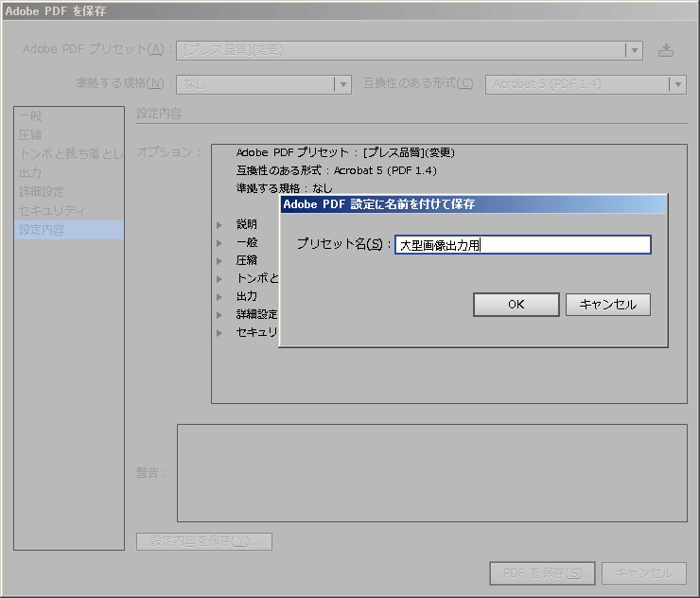Click the PDF を保存 button
The image size is (700, 598).
tap(542, 572)
